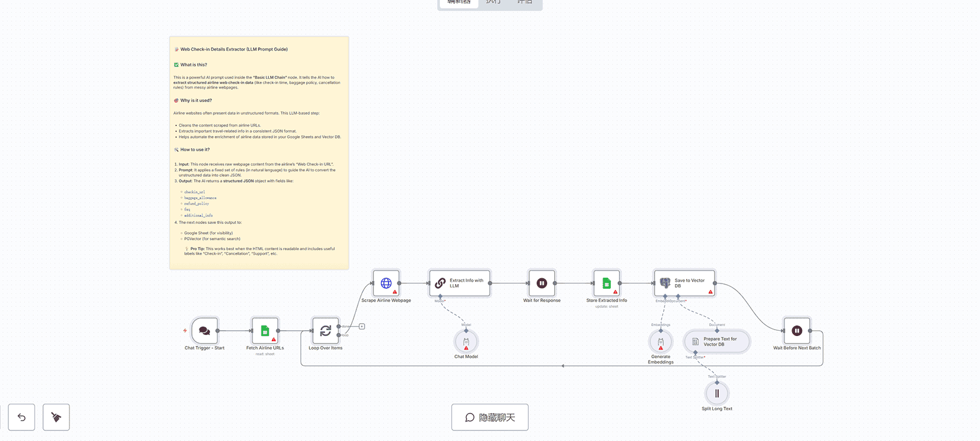Screen dimensions: 980x441
Task: Select the Chat Trigger - Start node
Action: coord(204,331)
